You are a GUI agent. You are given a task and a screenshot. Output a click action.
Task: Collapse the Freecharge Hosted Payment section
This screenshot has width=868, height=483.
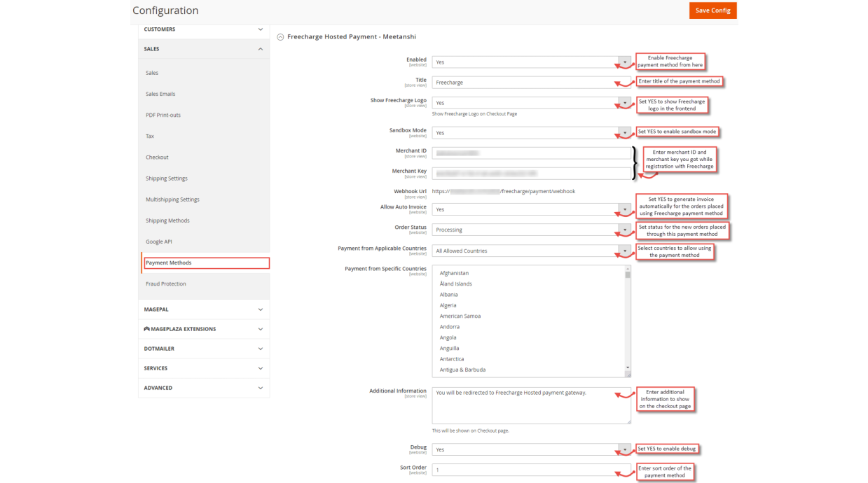281,37
